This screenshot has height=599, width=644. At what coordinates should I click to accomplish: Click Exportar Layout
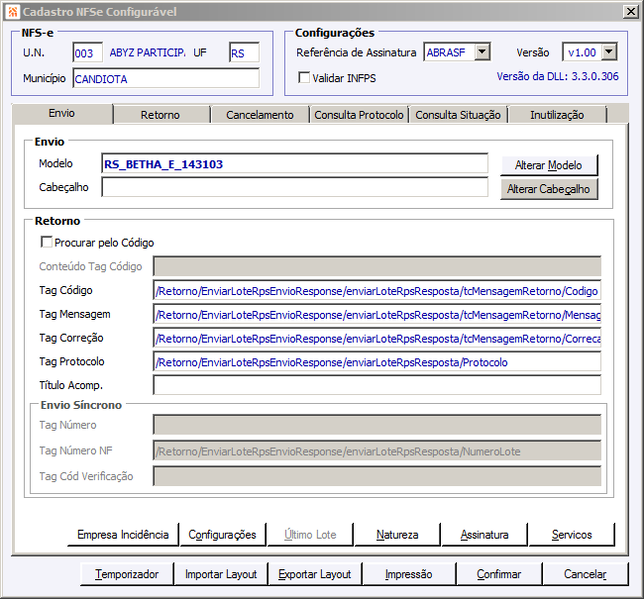coord(315,574)
